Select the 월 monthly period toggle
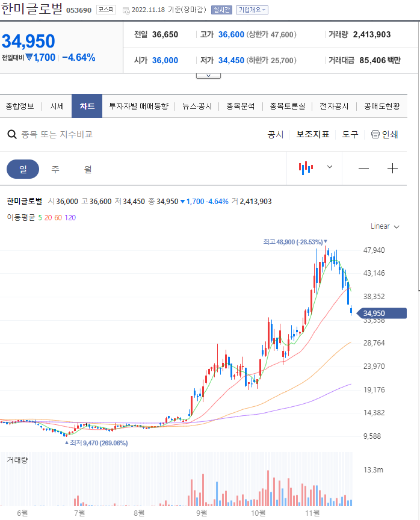420x520 pixels. click(x=87, y=169)
